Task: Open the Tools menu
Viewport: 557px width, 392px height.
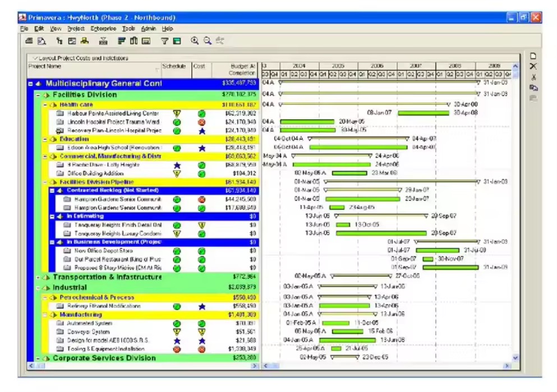Action: point(128,29)
